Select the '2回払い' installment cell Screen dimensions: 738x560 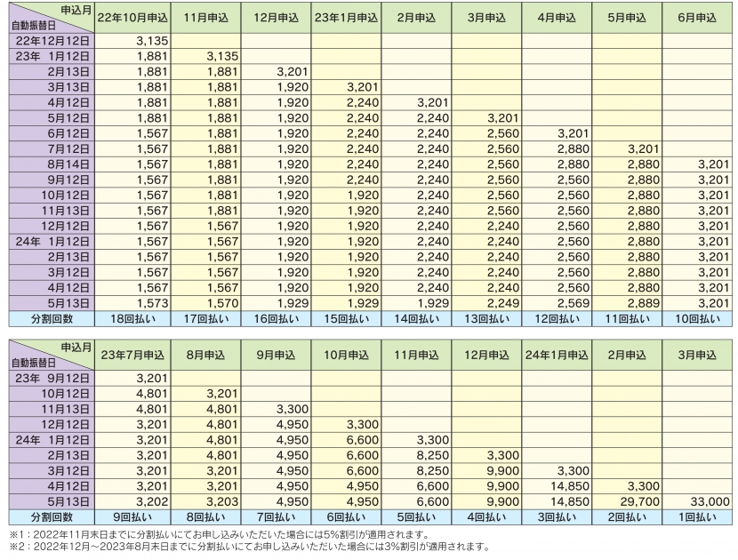(627, 517)
